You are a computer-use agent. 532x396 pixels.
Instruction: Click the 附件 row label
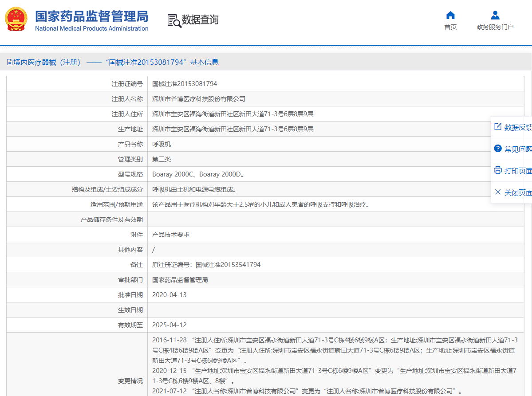click(136, 235)
